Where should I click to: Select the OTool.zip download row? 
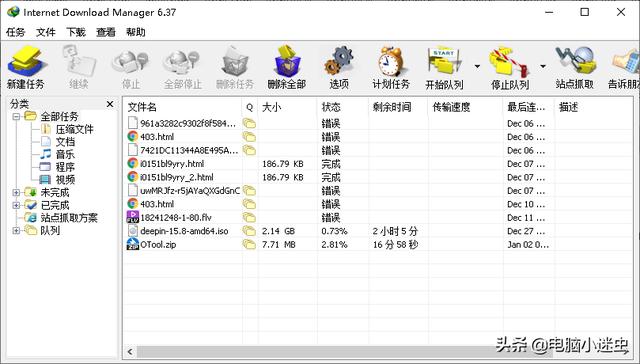point(378,244)
